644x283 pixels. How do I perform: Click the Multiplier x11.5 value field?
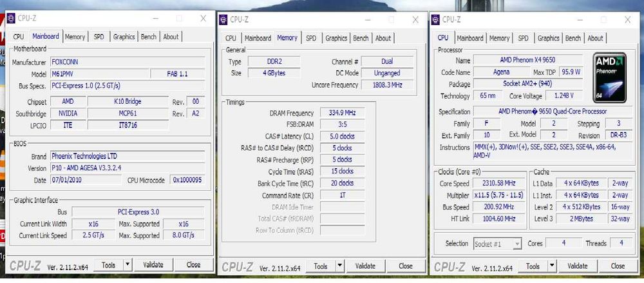click(500, 195)
